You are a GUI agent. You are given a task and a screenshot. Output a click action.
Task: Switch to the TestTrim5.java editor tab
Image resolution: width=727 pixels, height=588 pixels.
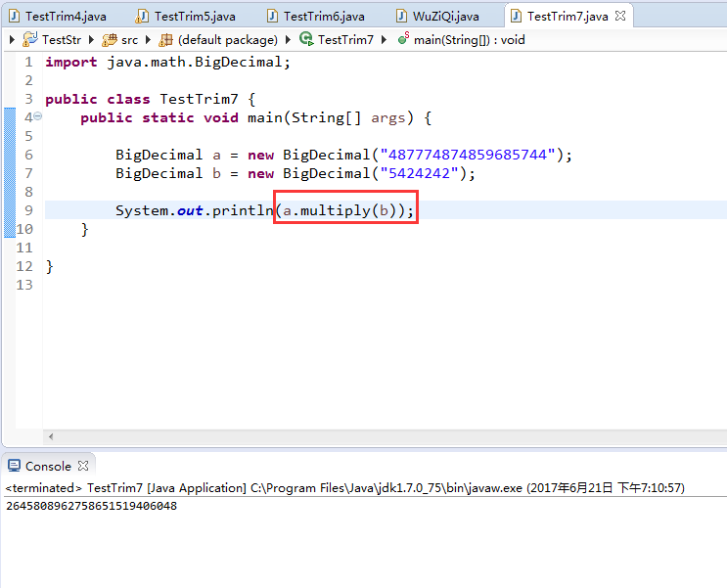tap(188, 17)
